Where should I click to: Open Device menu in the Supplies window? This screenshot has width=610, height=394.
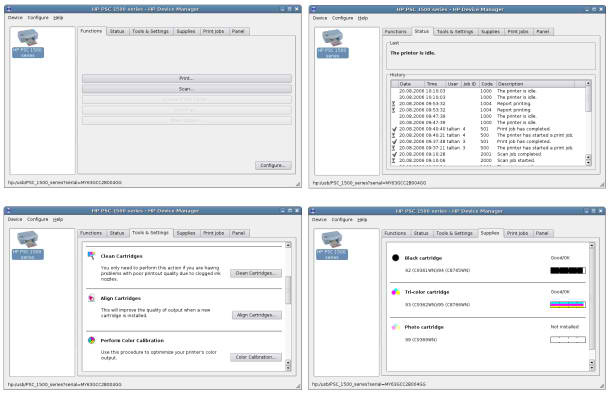(319, 219)
